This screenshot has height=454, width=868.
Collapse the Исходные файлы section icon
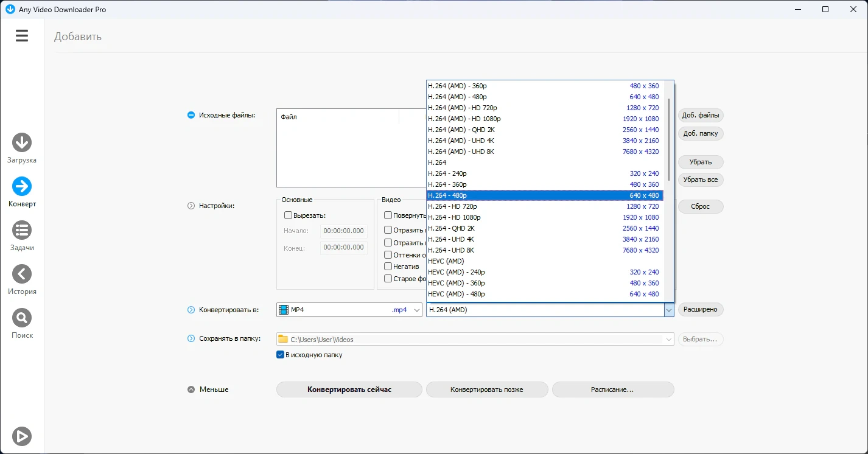(191, 115)
